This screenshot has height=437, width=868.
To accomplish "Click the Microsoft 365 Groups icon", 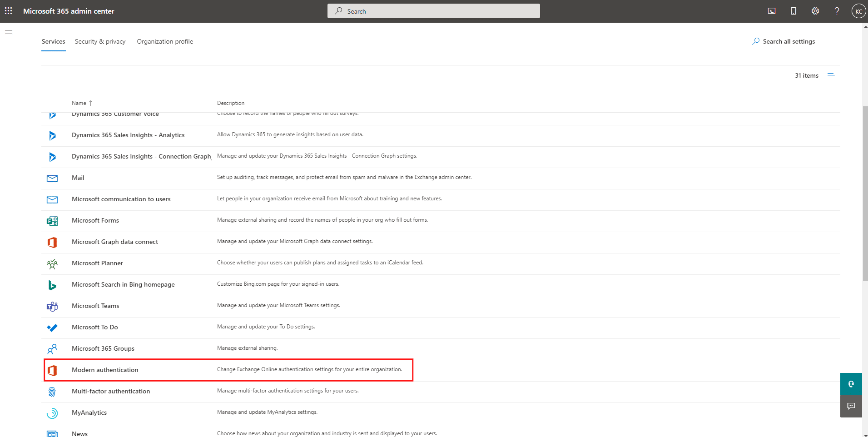I will [x=52, y=349].
